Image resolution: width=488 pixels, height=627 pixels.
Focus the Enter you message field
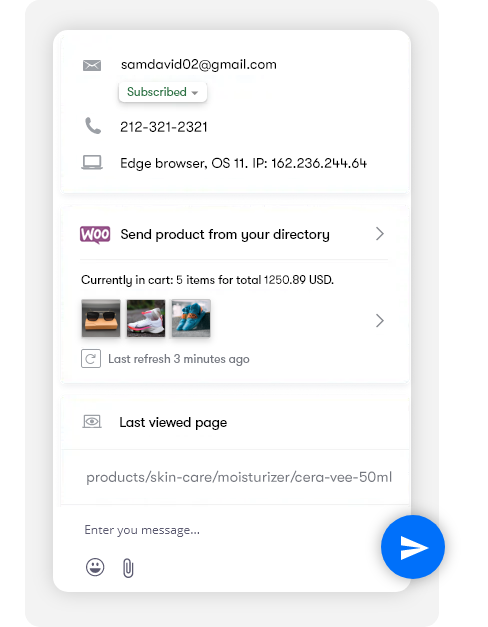pos(142,530)
